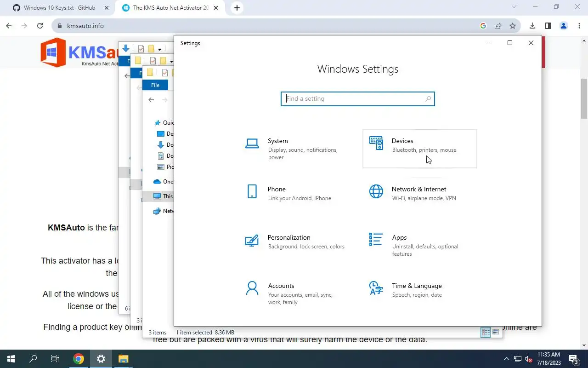Share this page from address bar
588x368 pixels.
click(498, 26)
